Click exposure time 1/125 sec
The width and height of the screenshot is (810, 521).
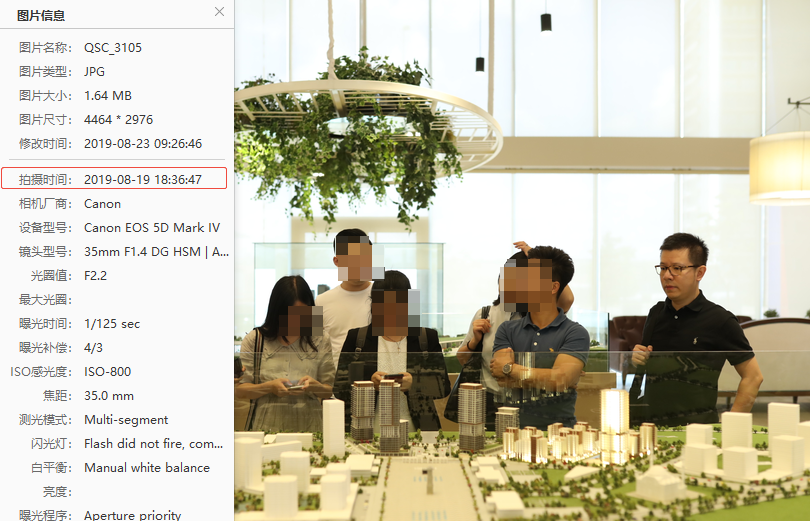pyautogui.click(x=112, y=324)
